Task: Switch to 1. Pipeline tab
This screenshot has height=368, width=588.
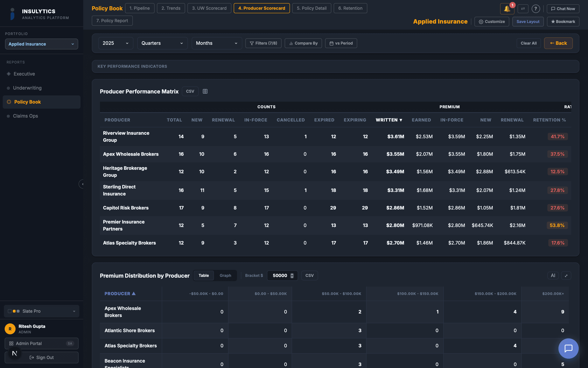Action: coord(140,8)
